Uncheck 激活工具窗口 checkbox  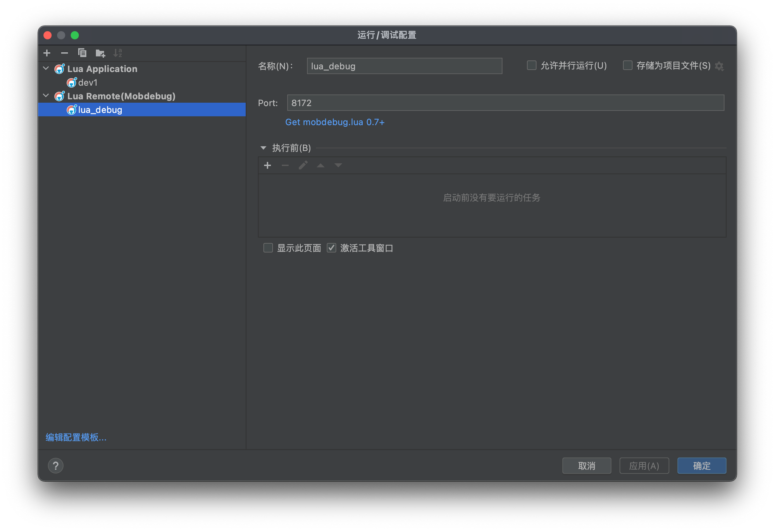pos(331,248)
